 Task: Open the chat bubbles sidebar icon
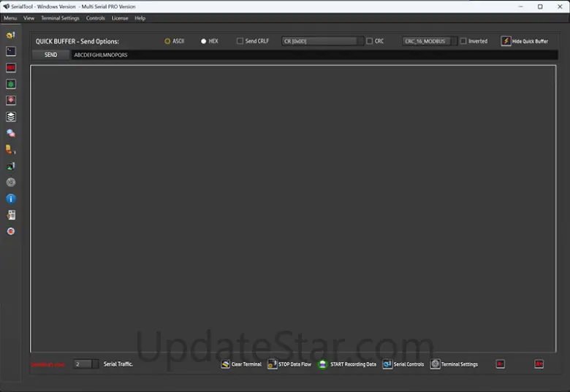click(x=11, y=133)
